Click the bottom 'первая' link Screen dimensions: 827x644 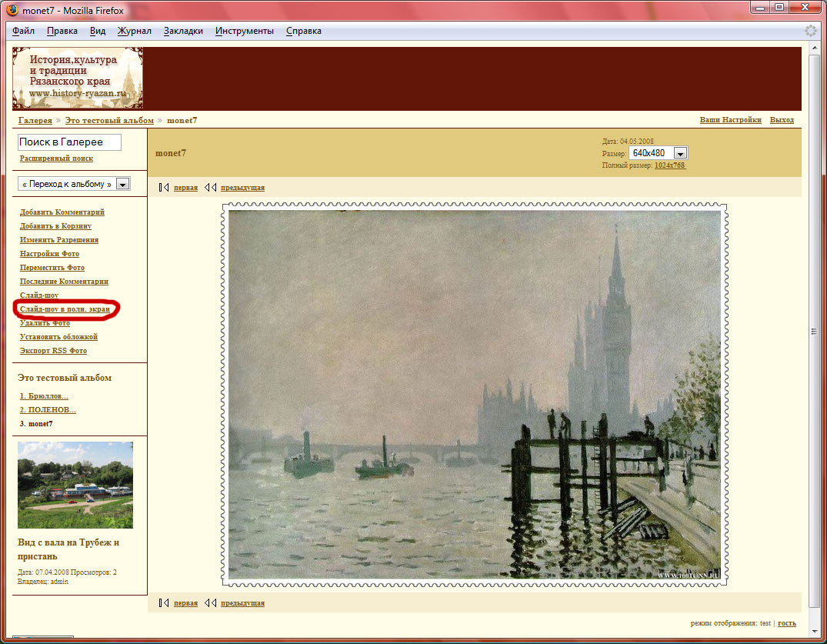point(185,603)
